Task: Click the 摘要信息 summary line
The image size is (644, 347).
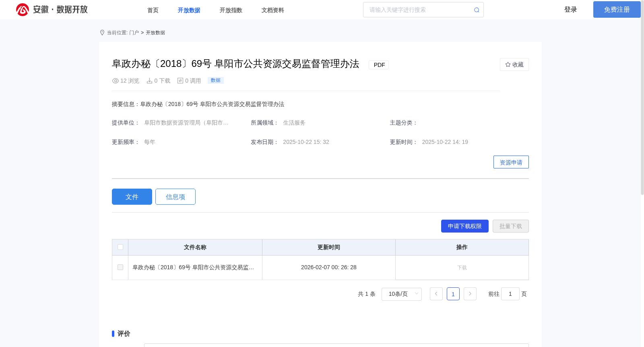Action: (198, 104)
